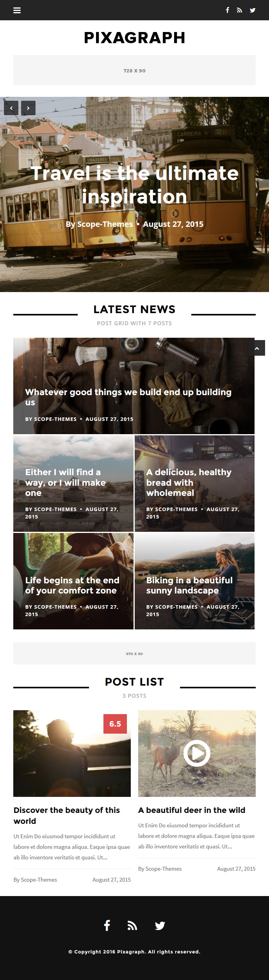Go to previous slide with left arrow
The height and width of the screenshot is (980, 269).
(11, 108)
